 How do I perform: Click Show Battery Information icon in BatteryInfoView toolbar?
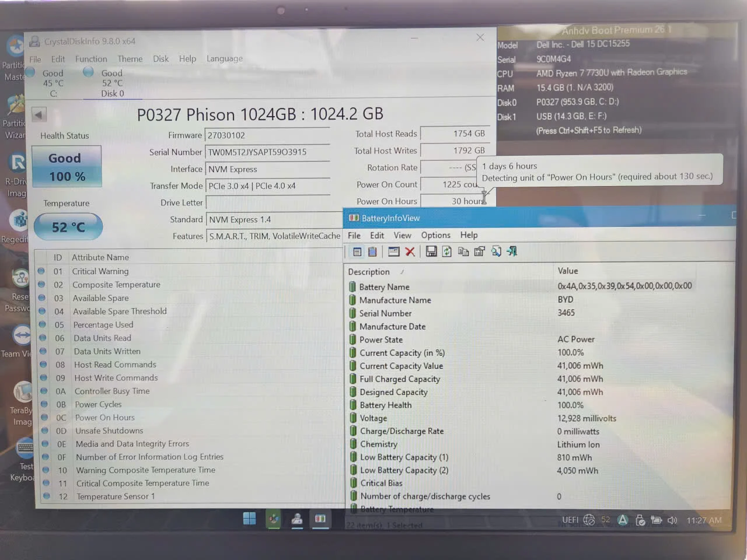357,251
